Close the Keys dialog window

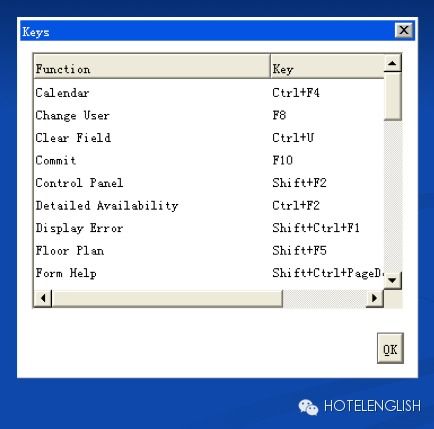pyautogui.click(x=404, y=30)
